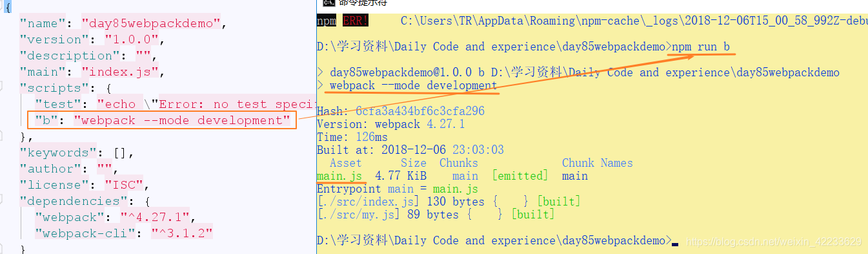Click the "Entrypoint main = main.js" line

tap(398, 189)
